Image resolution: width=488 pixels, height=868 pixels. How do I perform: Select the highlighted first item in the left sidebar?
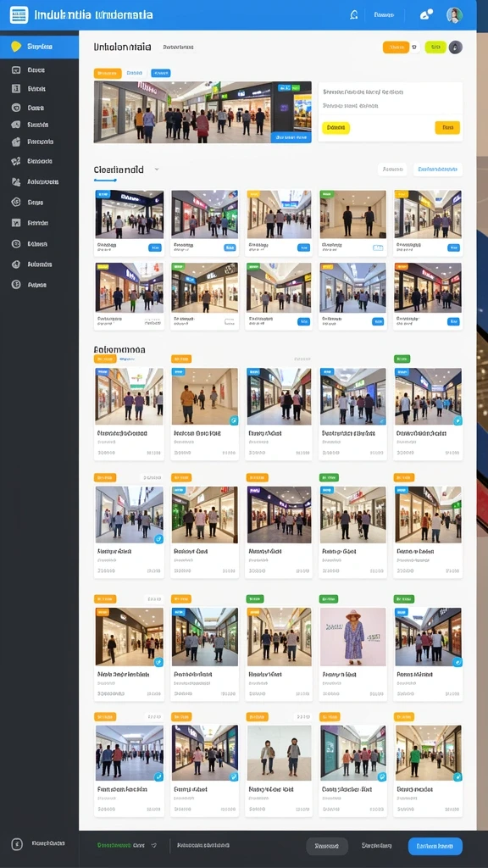39,47
